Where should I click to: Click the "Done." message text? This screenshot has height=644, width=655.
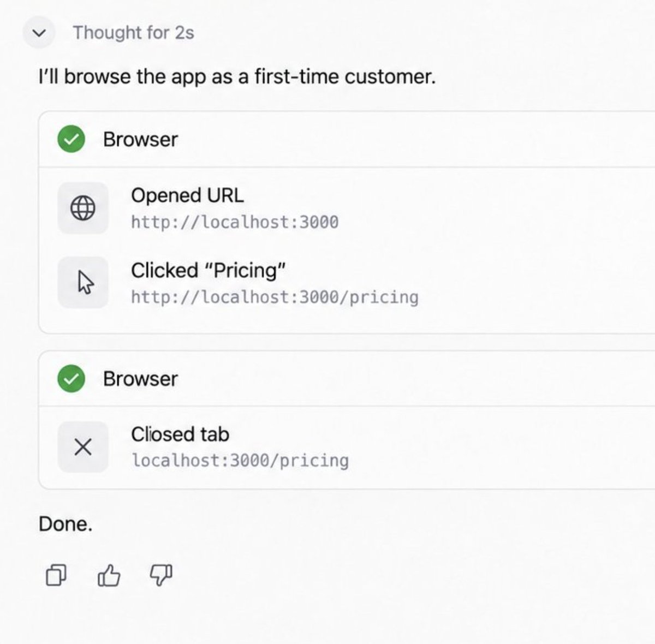[65, 524]
